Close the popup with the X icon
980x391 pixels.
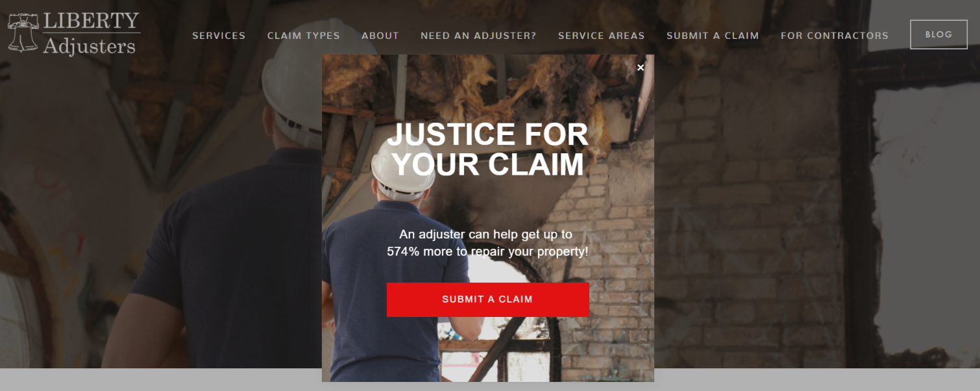pyautogui.click(x=641, y=68)
